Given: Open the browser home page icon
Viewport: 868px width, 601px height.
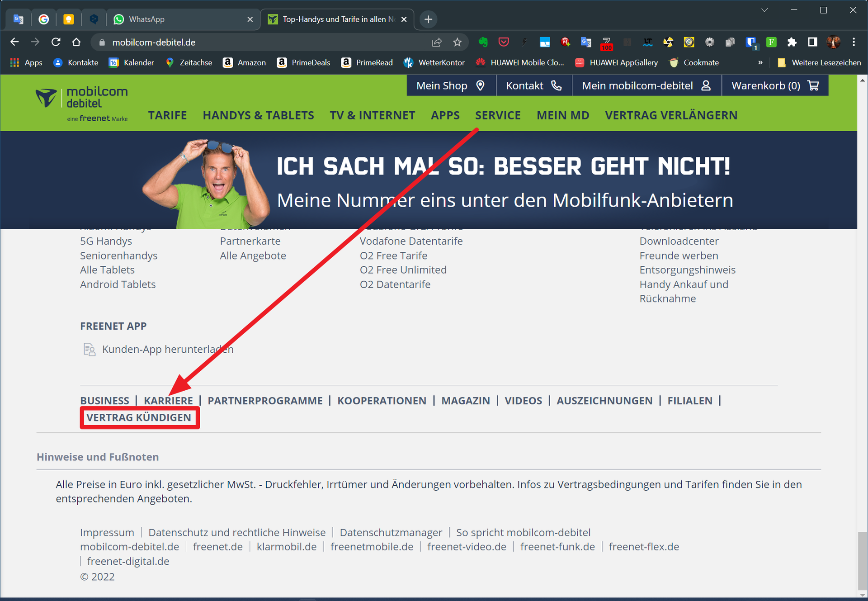Looking at the screenshot, I should tap(76, 42).
